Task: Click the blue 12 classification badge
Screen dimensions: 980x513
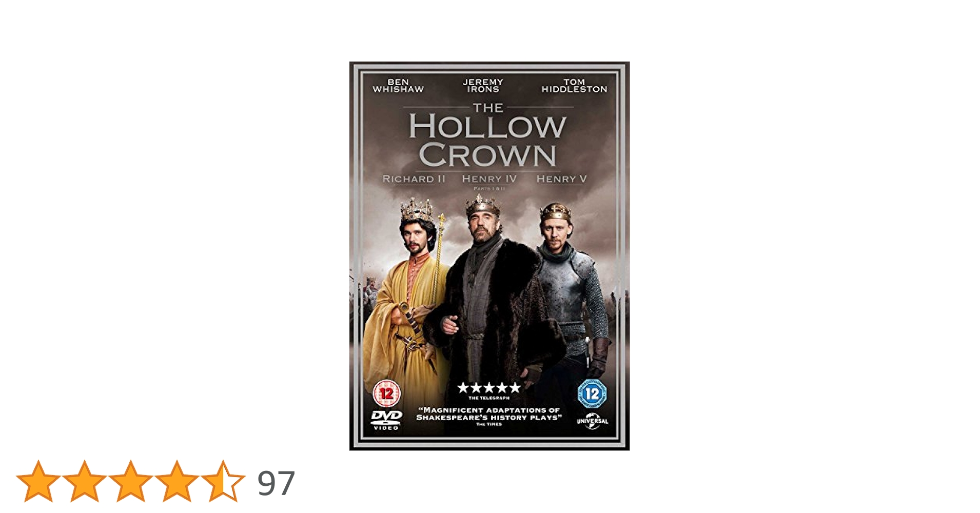Action: [592, 393]
